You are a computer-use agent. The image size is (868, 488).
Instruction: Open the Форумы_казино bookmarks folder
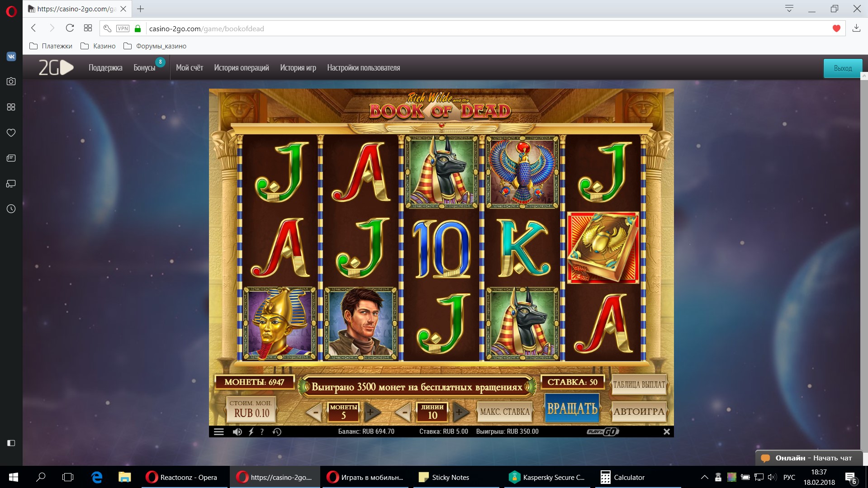point(155,46)
